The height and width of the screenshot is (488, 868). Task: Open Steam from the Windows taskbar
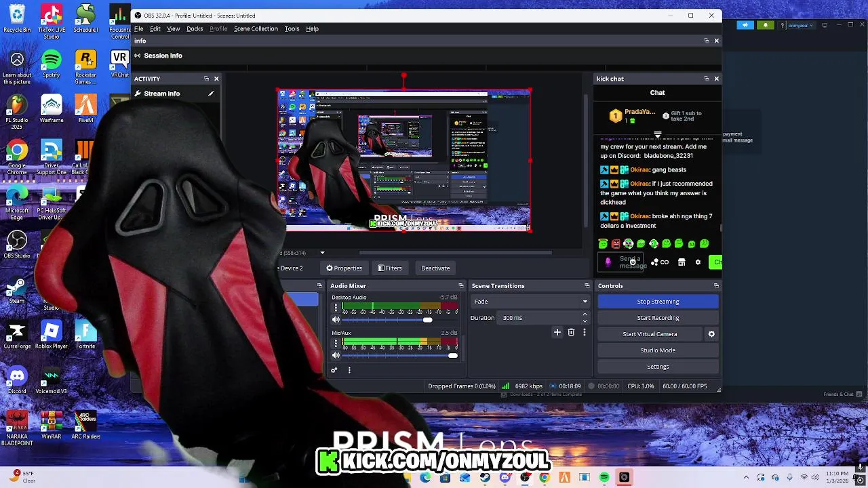(x=485, y=478)
